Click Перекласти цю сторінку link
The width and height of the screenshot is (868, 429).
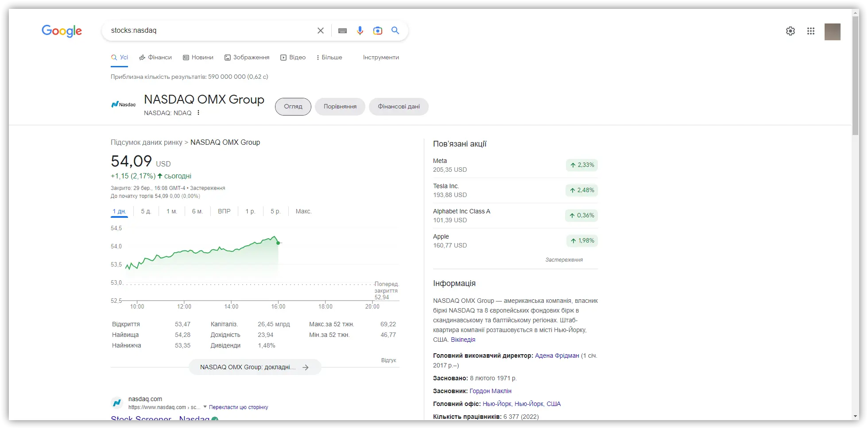click(238, 407)
